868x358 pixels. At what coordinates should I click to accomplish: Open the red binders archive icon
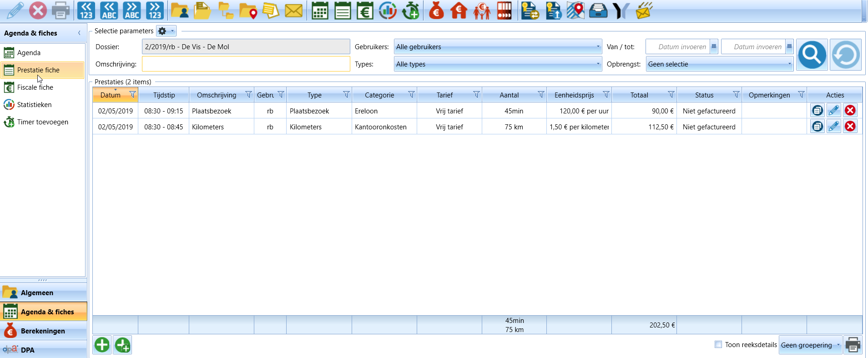504,10
